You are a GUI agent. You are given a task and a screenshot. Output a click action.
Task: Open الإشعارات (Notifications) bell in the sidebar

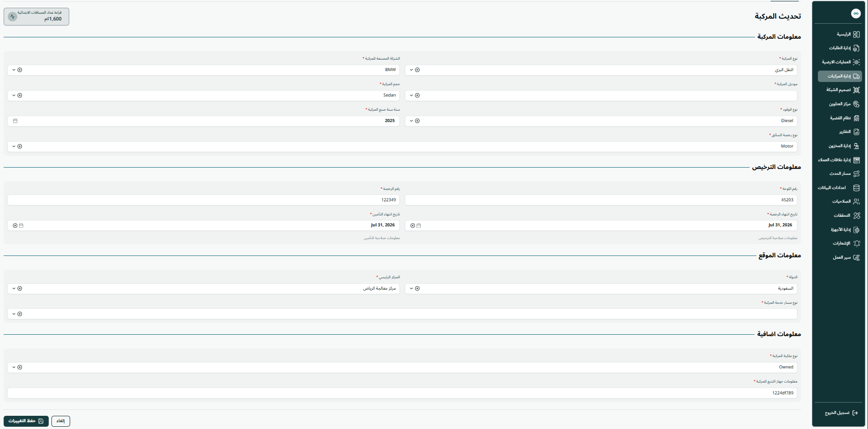[857, 243]
